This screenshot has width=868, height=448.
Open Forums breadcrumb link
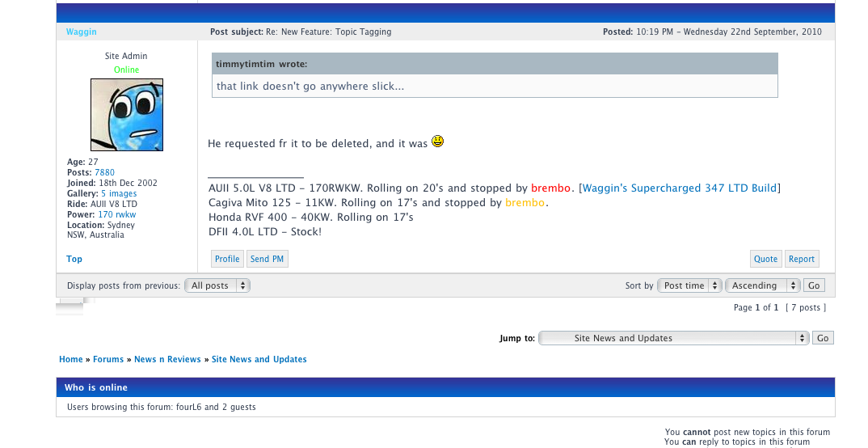(108, 359)
